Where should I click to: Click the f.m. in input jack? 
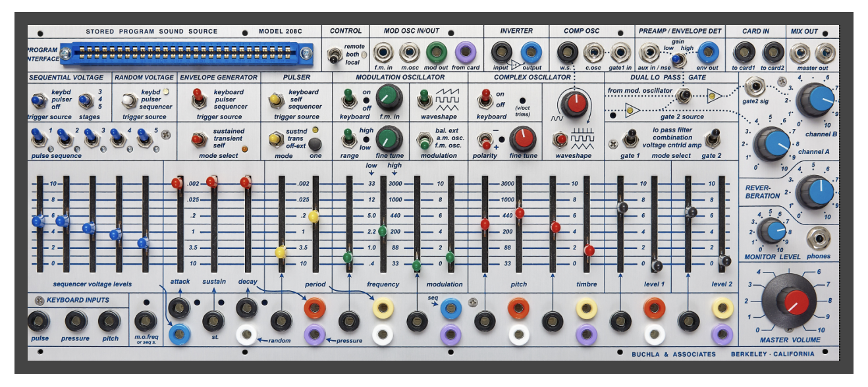(382, 52)
